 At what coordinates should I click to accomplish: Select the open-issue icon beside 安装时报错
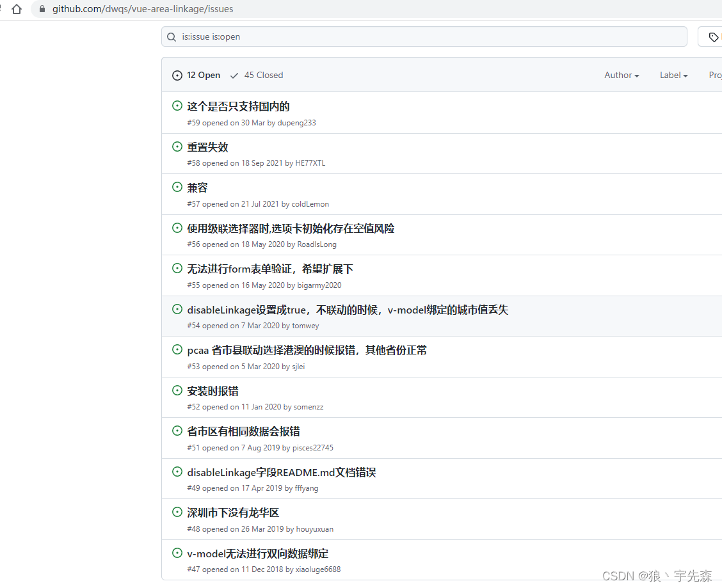click(x=177, y=390)
